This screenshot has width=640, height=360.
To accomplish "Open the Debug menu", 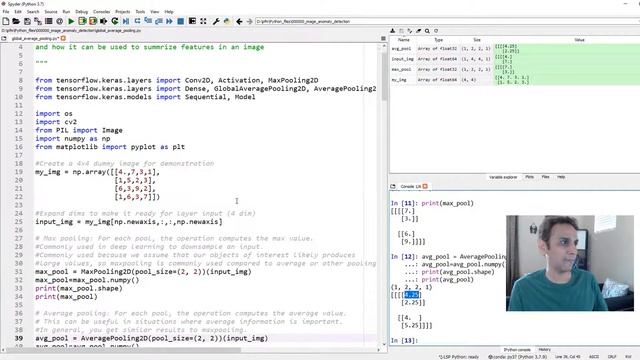I will [82, 12].
